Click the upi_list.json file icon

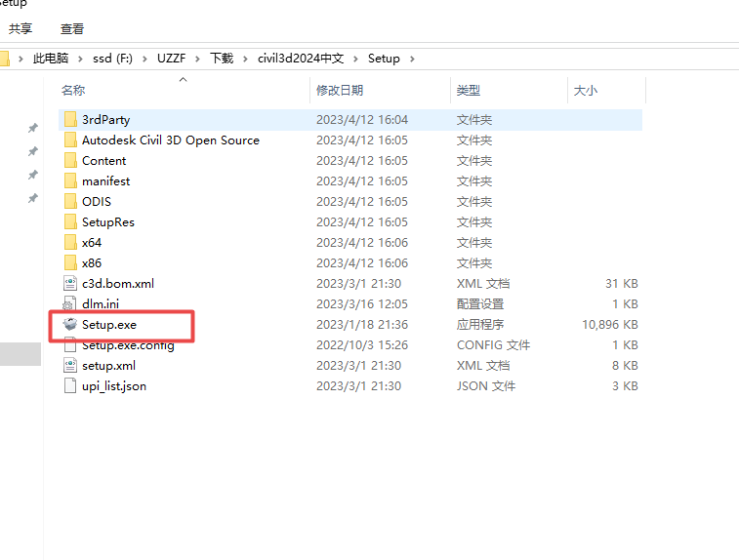click(69, 385)
